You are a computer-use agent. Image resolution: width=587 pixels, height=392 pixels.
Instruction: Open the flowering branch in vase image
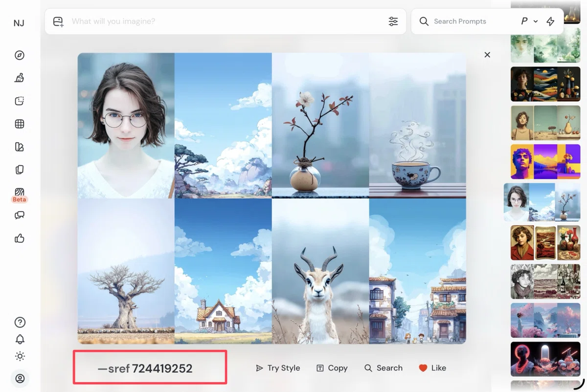click(x=320, y=126)
